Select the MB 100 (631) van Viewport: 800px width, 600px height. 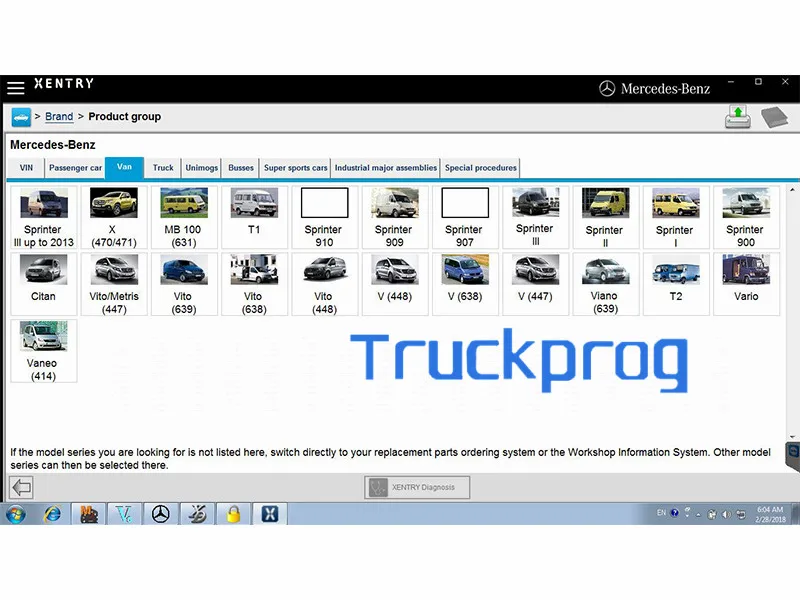click(x=184, y=217)
